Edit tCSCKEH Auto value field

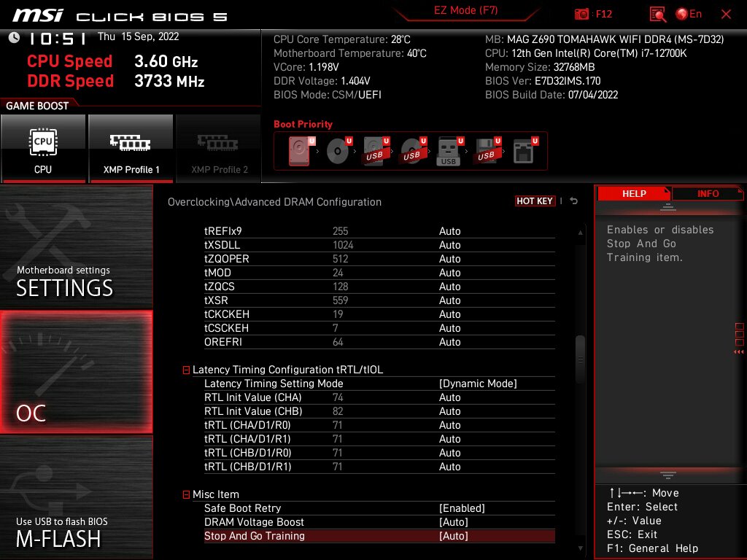(449, 327)
